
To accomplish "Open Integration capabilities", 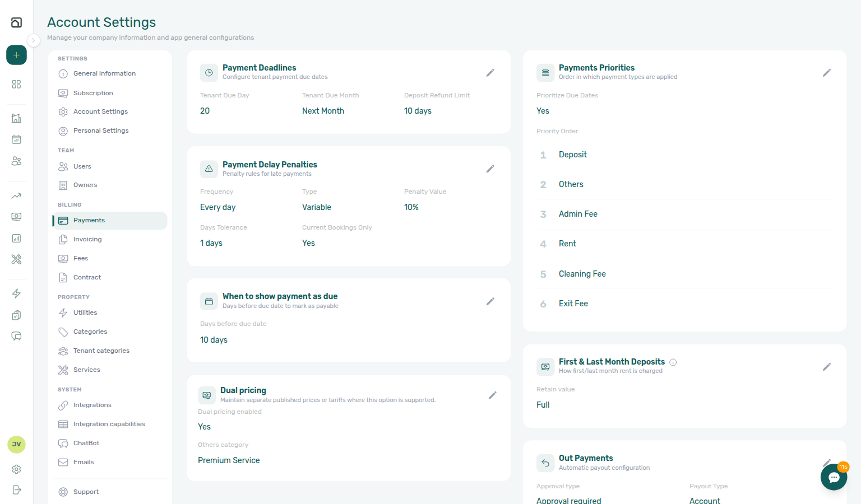I will coord(110,424).
